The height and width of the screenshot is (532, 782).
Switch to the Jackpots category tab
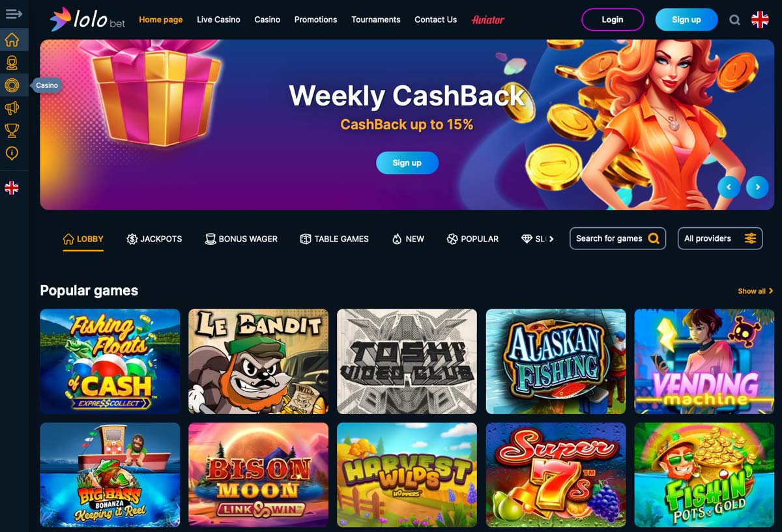pyautogui.click(x=154, y=239)
